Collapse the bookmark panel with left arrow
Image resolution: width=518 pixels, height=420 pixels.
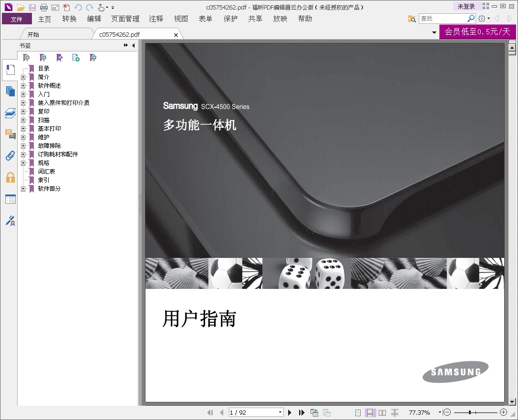134,46
